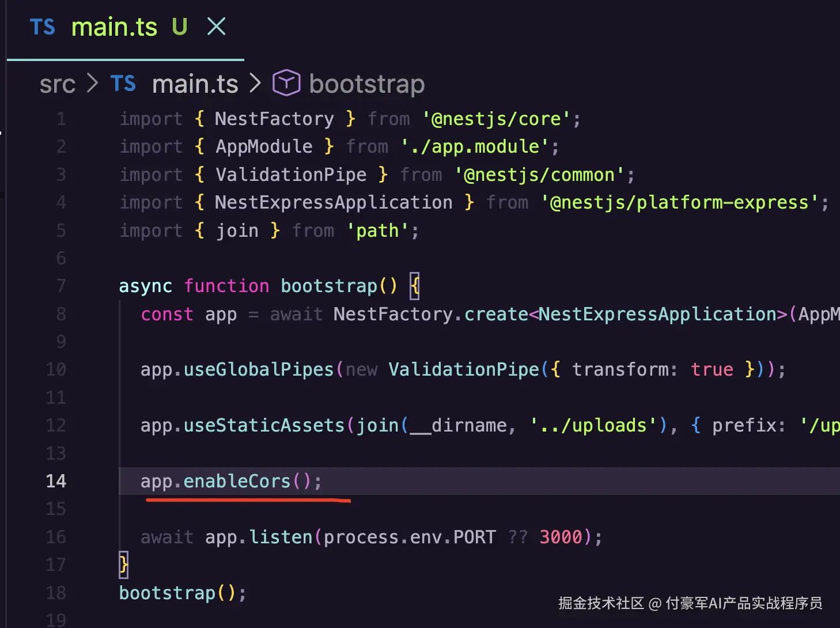Click the 3000 port number

(x=561, y=537)
